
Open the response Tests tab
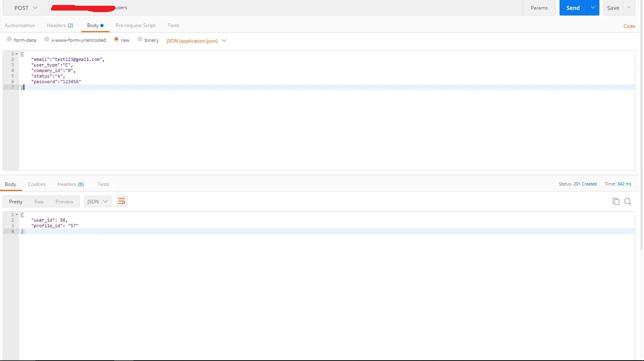coord(103,184)
